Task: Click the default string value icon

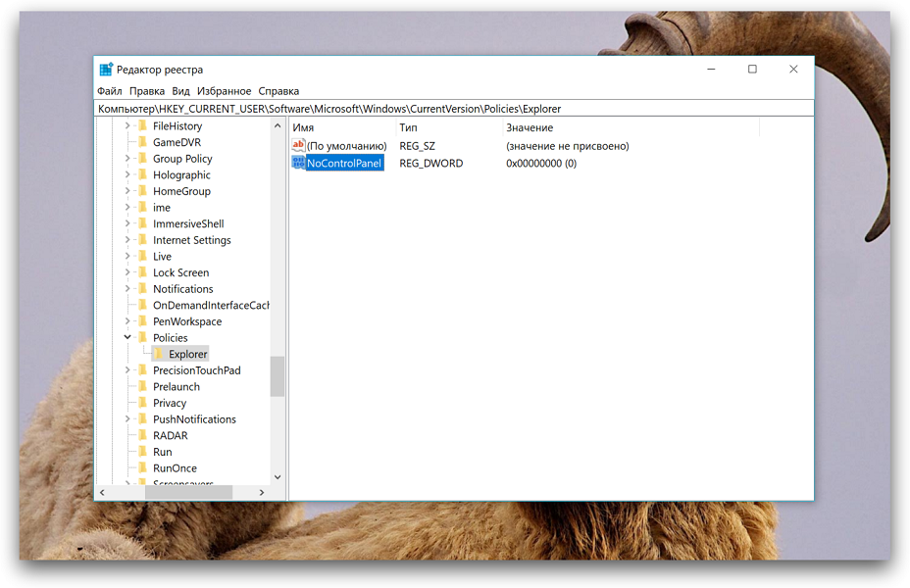Action: pos(298,145)
